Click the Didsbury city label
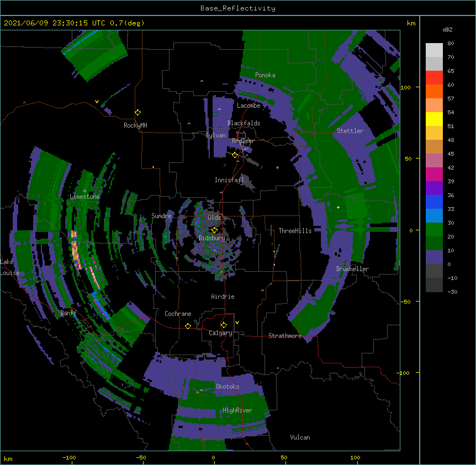Viewport: 476px width, 465px height. coord(212,238)
